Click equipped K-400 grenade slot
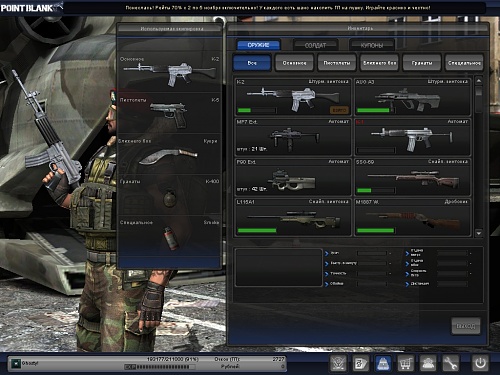The width and height of the screenshot is (500, 375). (x=169, y=195)
